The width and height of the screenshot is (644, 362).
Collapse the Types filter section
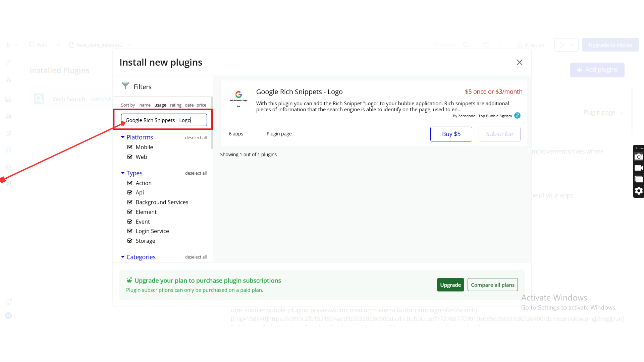[123, 173]
